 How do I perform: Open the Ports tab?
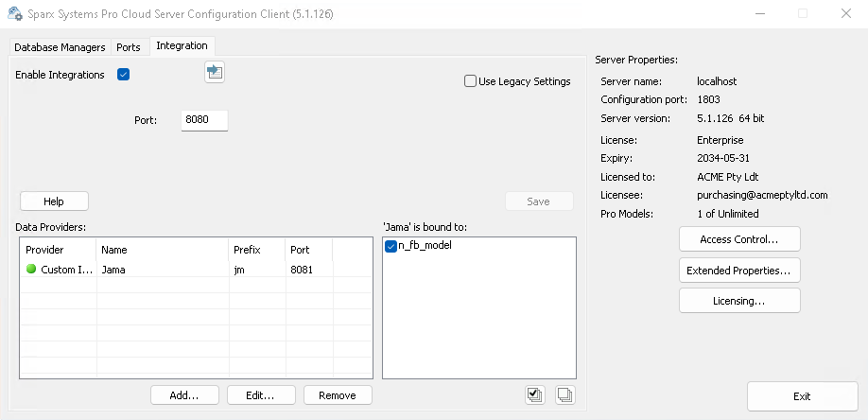(x=128, y=47)
